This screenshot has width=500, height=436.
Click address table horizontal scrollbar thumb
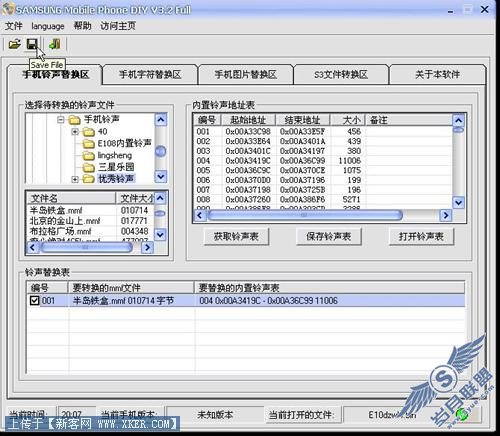tap(305, 215)
